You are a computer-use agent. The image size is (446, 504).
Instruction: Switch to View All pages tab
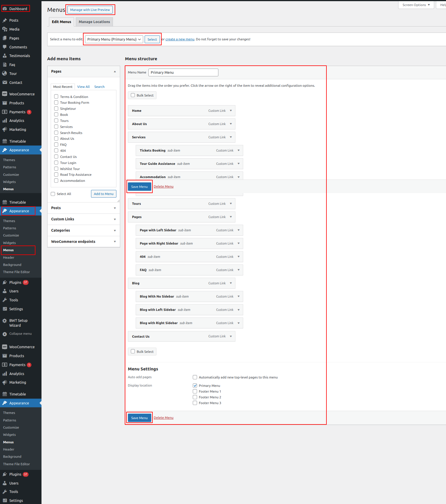click(83, 87)
